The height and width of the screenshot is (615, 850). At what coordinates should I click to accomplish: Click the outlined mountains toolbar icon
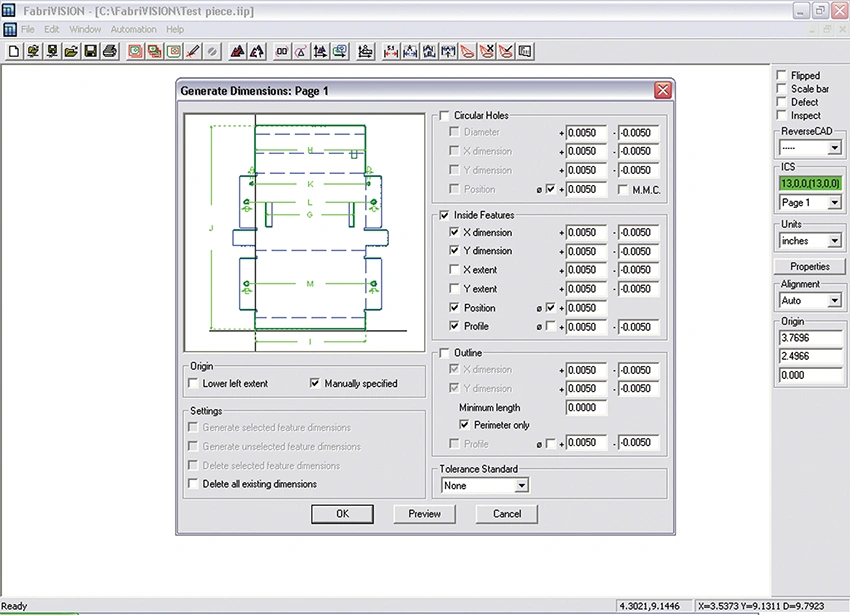(x=256, y=52)
